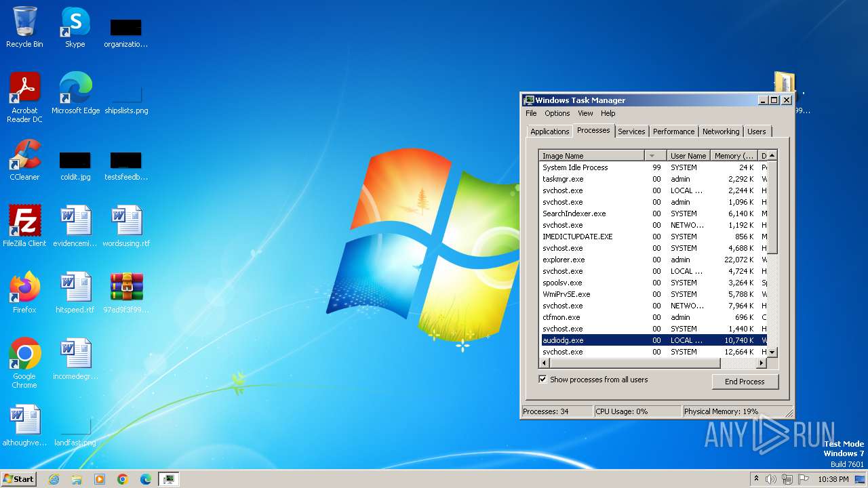The image size is (868, 488).
Task: Click the Task Manager taskbar button
Action: click(x=168, y=479)
